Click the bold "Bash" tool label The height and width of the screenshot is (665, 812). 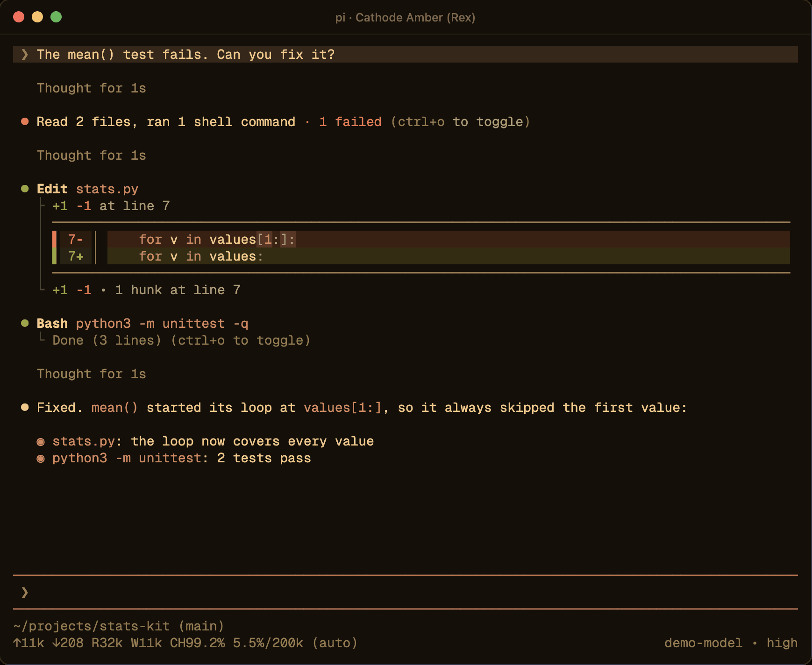point(52,324)
